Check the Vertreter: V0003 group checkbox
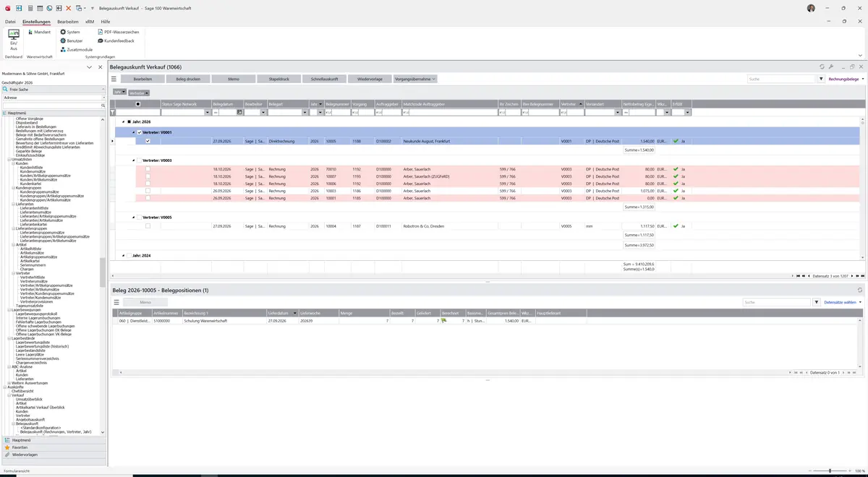Screen dimensions: 868x477 click(x=140, y=160)
